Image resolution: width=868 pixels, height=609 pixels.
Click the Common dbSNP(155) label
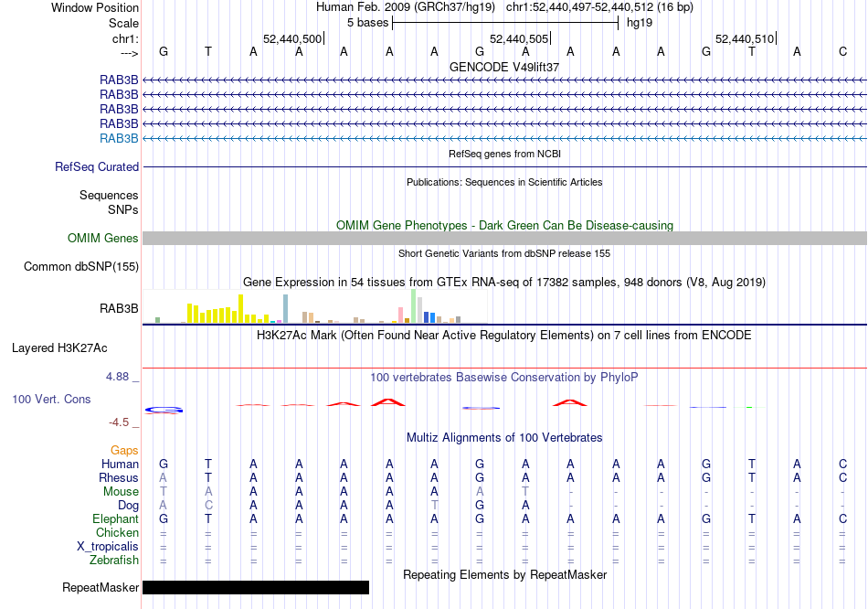(80, 266)
